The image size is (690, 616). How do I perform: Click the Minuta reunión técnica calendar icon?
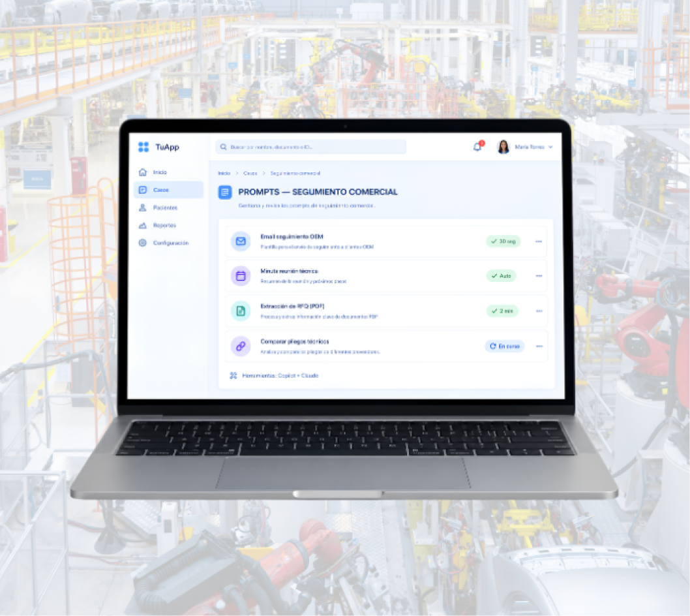click(x=241, y=276)
